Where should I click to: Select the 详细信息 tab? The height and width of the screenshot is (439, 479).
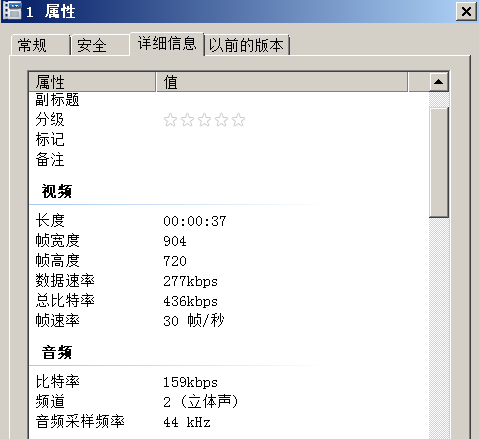[167, 43]
